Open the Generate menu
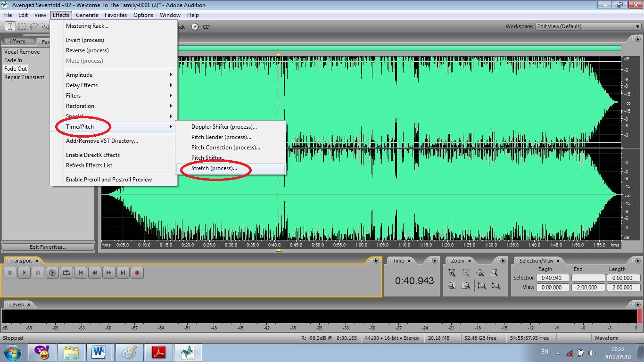Image resolution: width=644 pixels, height=362 pixels. click(87, 15)
